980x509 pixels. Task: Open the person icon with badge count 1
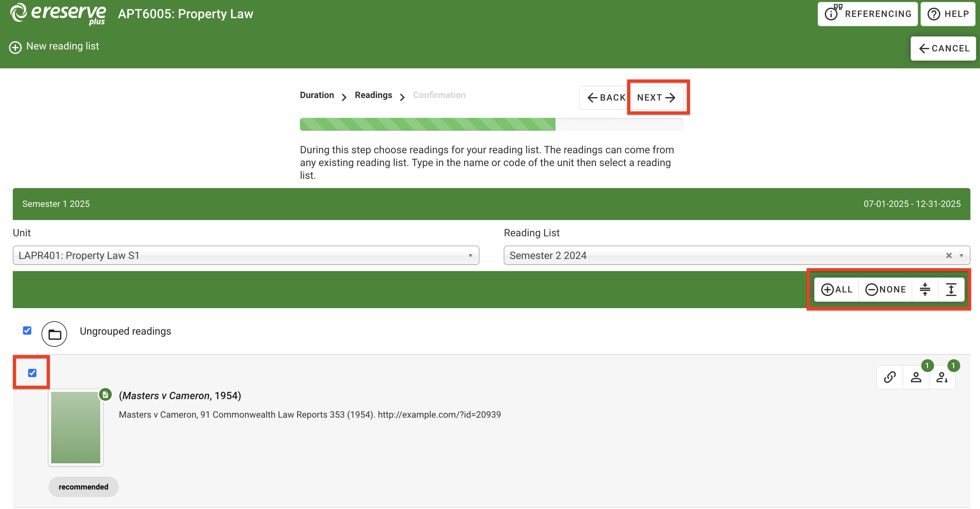pyautogui.click(x=916, y=377)
